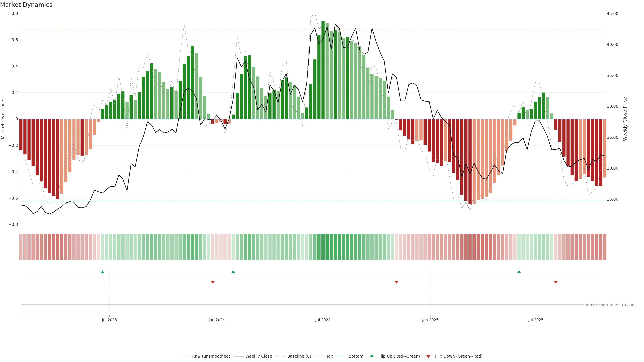The image size is (644, 362).
Task: Click the Weekly Close Price axis title
Action: [625, 119]
